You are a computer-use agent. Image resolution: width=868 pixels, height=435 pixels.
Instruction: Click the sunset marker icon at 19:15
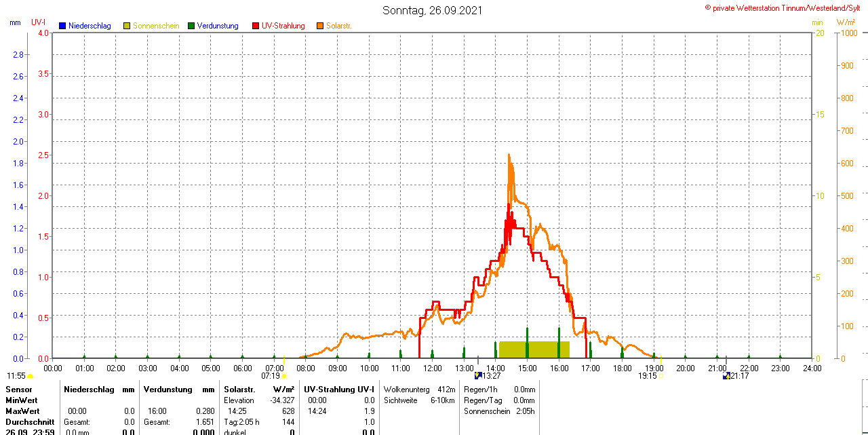tap(660, 375)
